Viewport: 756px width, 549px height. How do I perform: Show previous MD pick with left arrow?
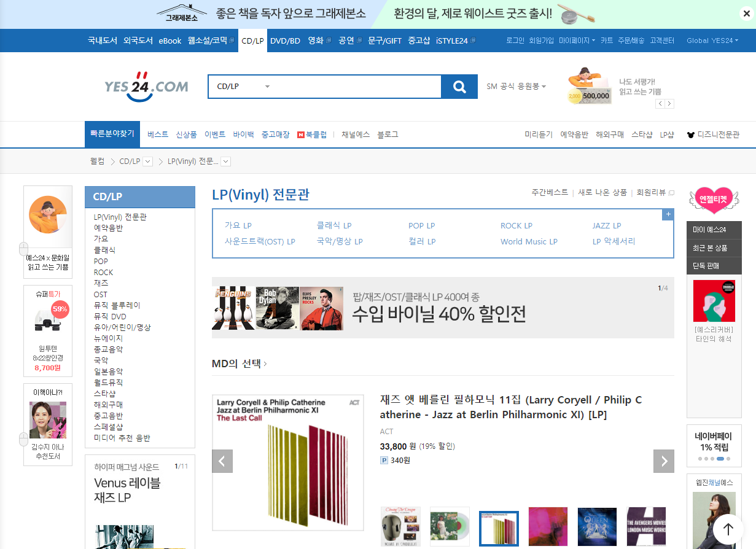222,461
